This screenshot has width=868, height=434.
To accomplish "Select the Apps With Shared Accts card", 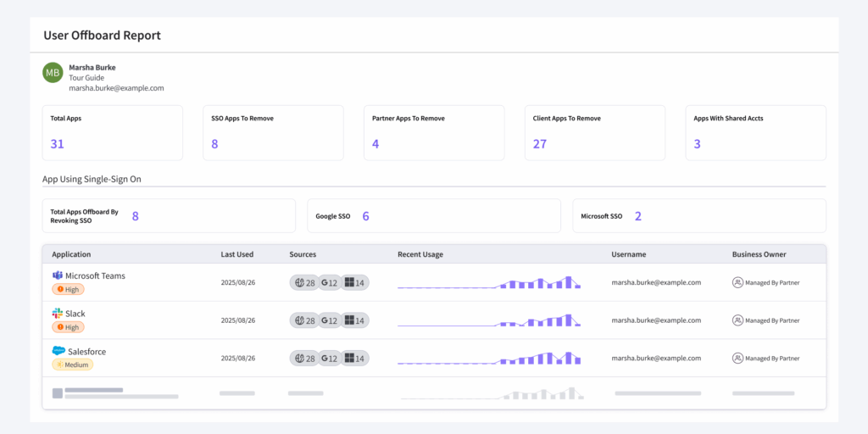I will tap(755, 133).
